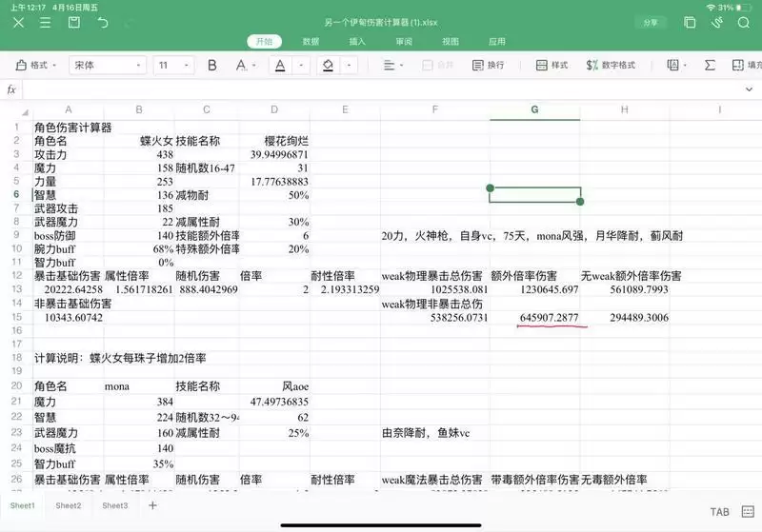Click the fx insert function icon
The width and height of the screenshot is (762, 532).
11,89
